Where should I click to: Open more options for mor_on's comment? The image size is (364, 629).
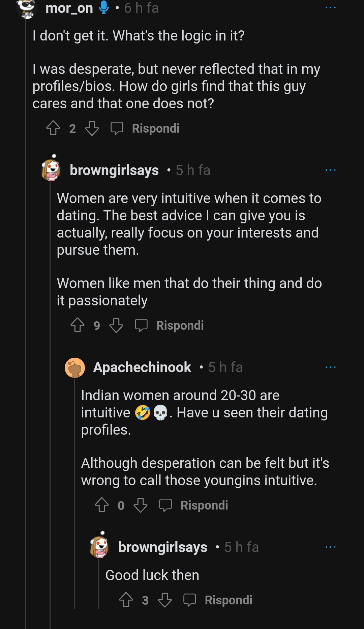(331, 7)
